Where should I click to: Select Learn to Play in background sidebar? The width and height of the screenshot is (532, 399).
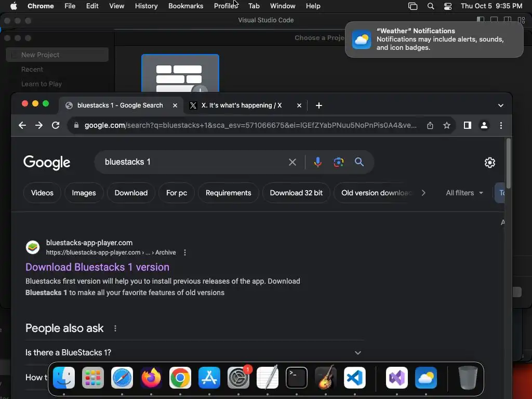pos(42,84)
